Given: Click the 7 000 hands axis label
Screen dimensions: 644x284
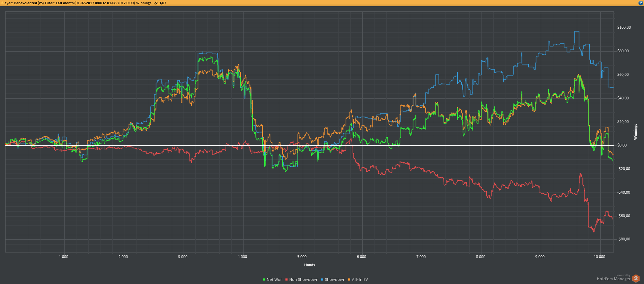Looking at the screenshot, I should point(421,257).
